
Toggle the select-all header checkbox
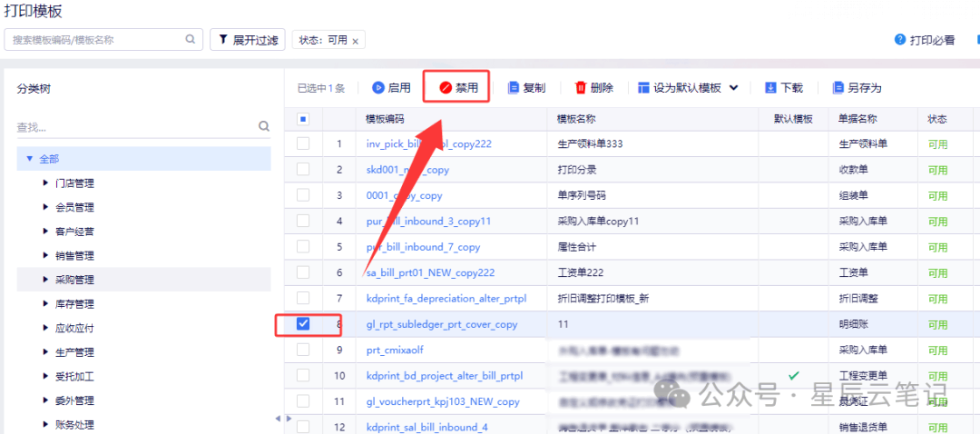click(x=303, y=119)
